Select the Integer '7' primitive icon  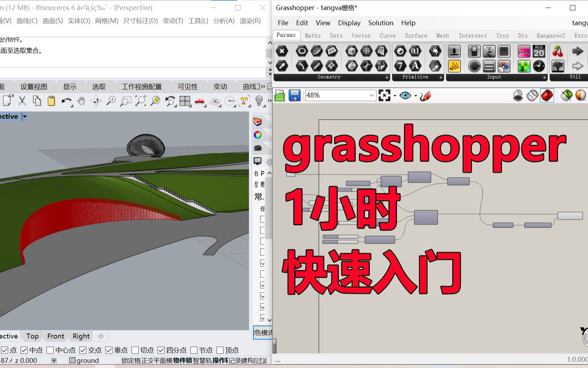coord(400,66)
